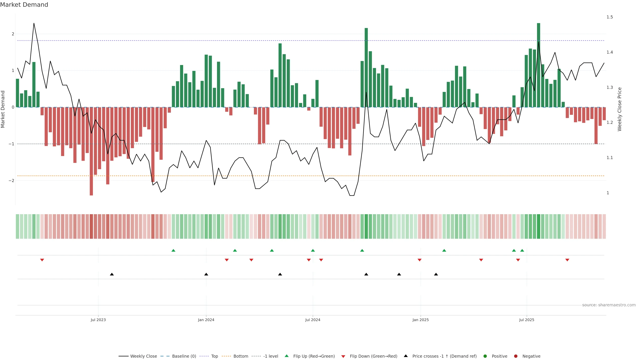Click the red Negative dot in legend

[516, 356]
